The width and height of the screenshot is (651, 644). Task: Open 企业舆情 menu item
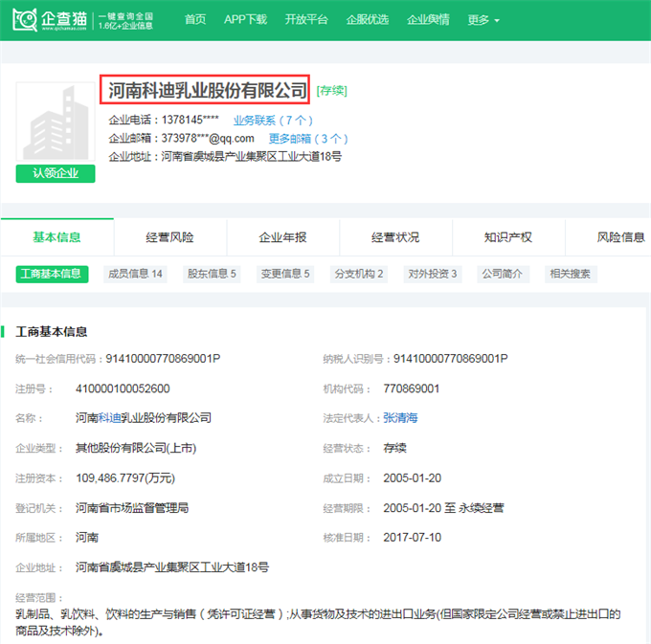tap(428, 19)
